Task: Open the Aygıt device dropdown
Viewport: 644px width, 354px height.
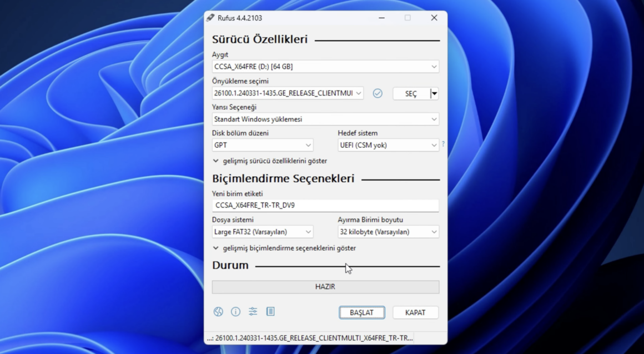Action: click(325, 67)
